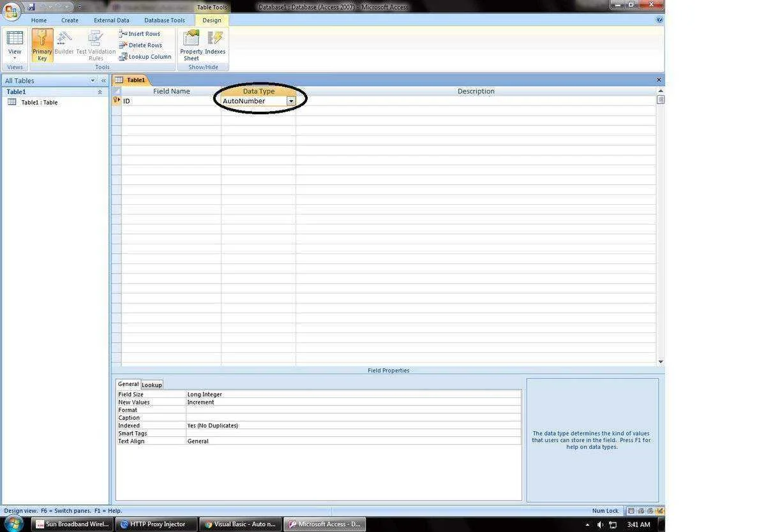Click the Field Name column header
The height and width of the screenshot is (532, 766).
coord(171,91)
